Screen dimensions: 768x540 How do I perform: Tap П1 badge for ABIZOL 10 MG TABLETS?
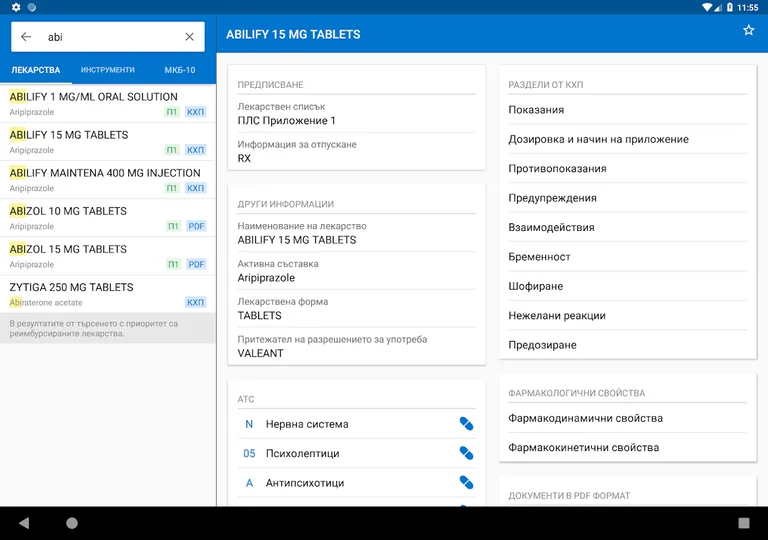[174, 226]
